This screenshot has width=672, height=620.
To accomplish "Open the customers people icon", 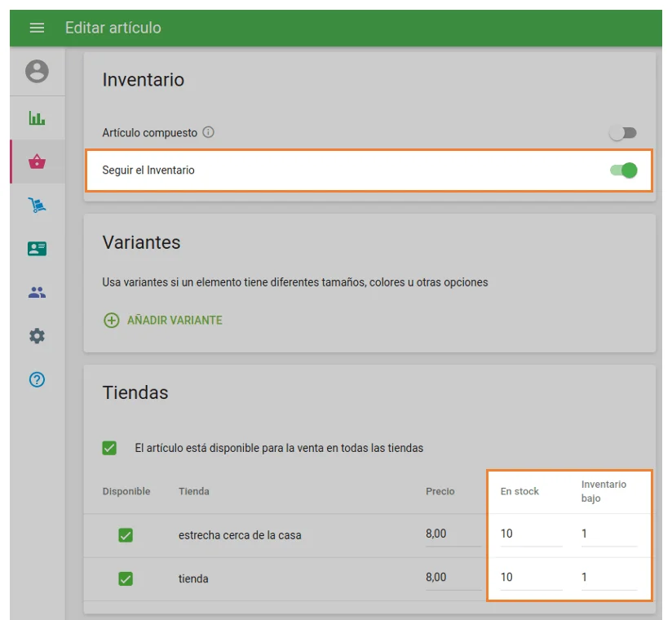I will coord(37,292).
